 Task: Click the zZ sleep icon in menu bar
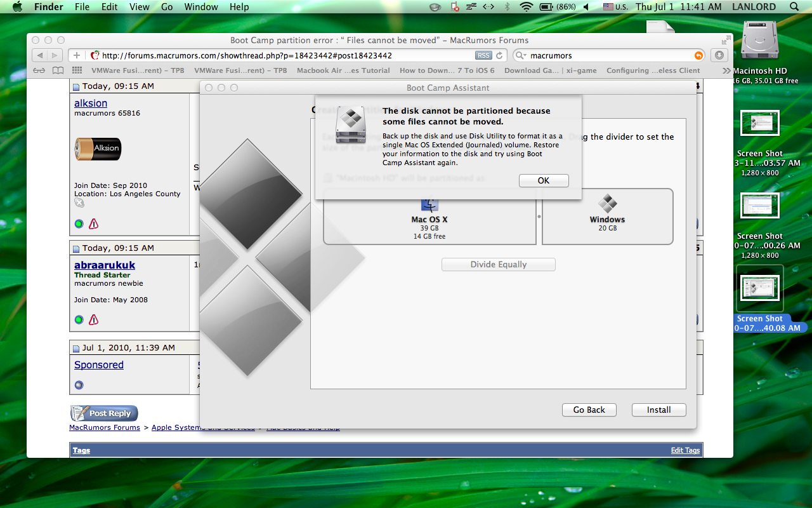pos(471,7)
